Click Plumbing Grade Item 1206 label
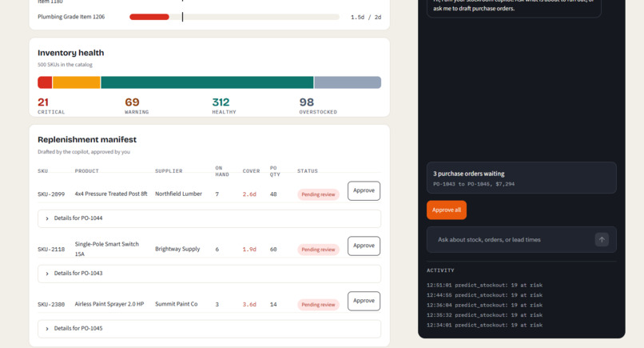The height and width of the screenshot is (348, 644). tap(71, 17)
